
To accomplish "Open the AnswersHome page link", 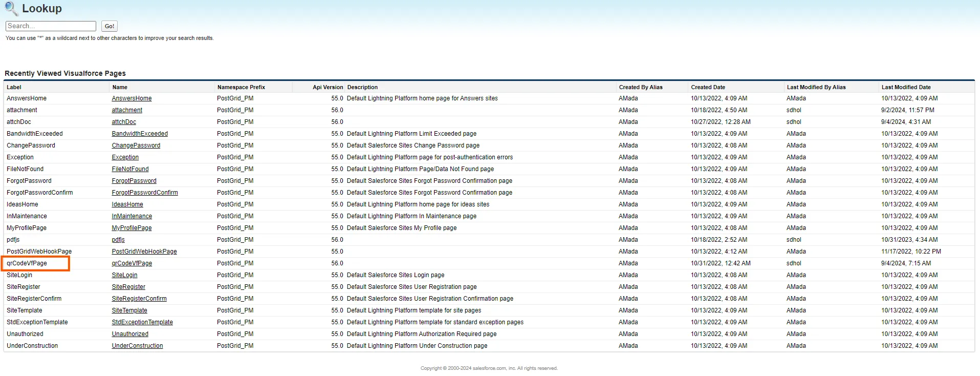I will [x=132, y=98].
